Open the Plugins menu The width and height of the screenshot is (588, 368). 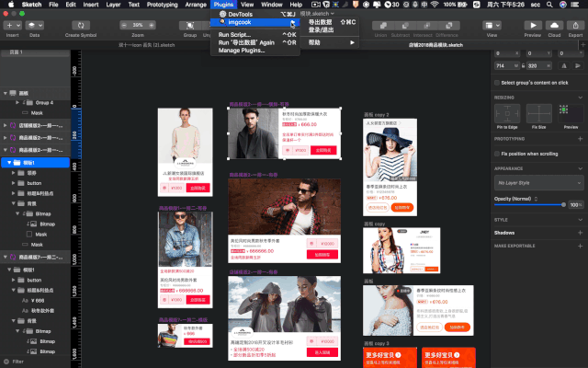click(x=223, y=5)
